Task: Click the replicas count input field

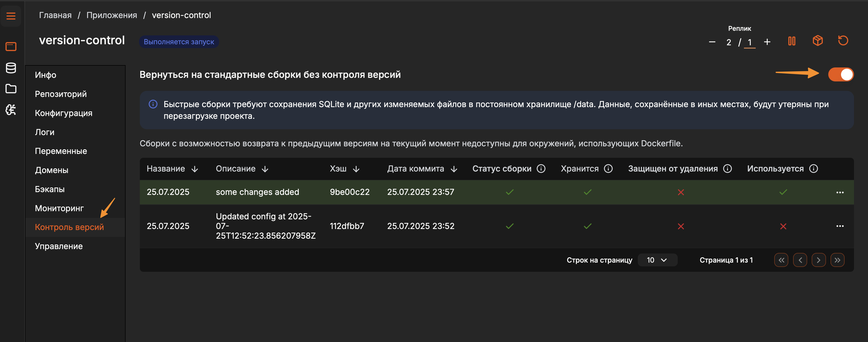Action: click(749, 42)
